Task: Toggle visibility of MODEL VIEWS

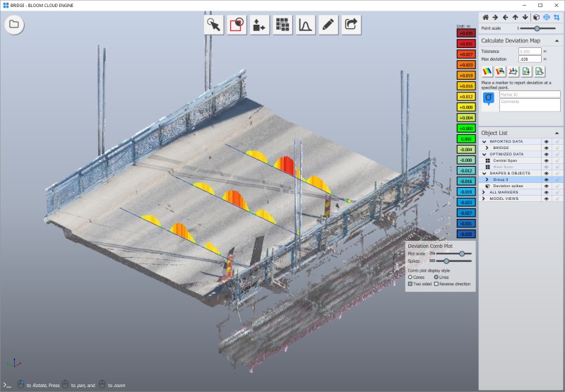Action: click(546, 198)
